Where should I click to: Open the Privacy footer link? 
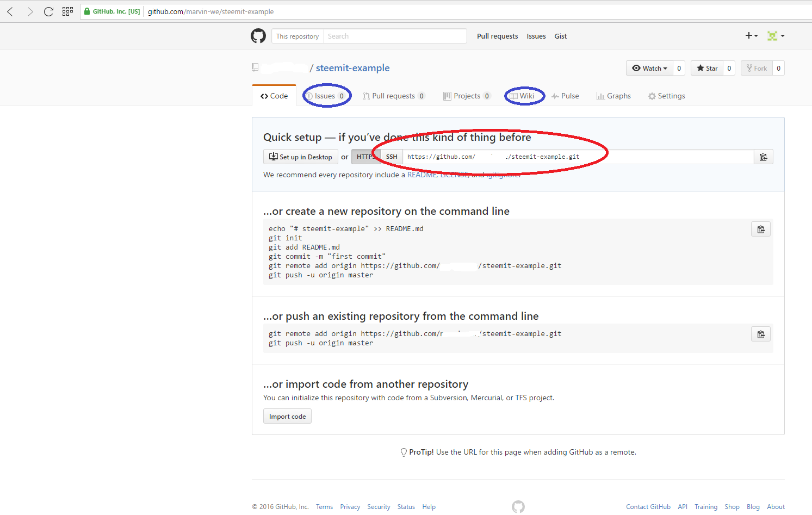[350, 506]
